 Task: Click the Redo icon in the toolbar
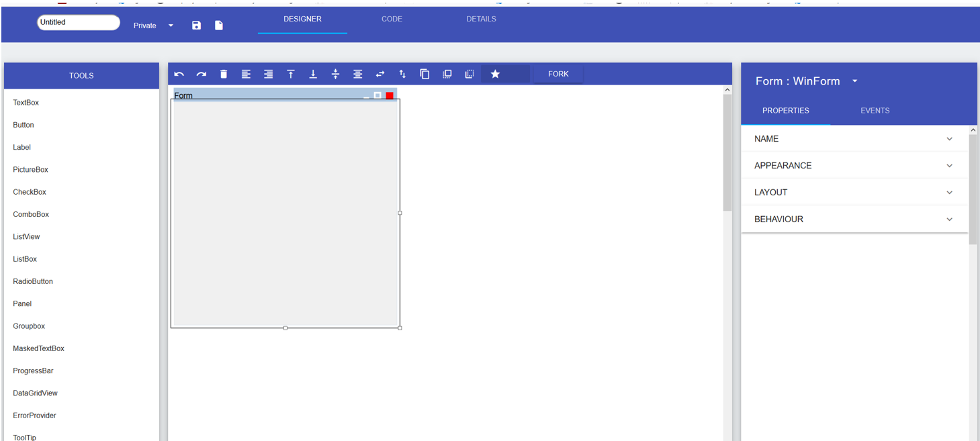(x=201, y=74)
